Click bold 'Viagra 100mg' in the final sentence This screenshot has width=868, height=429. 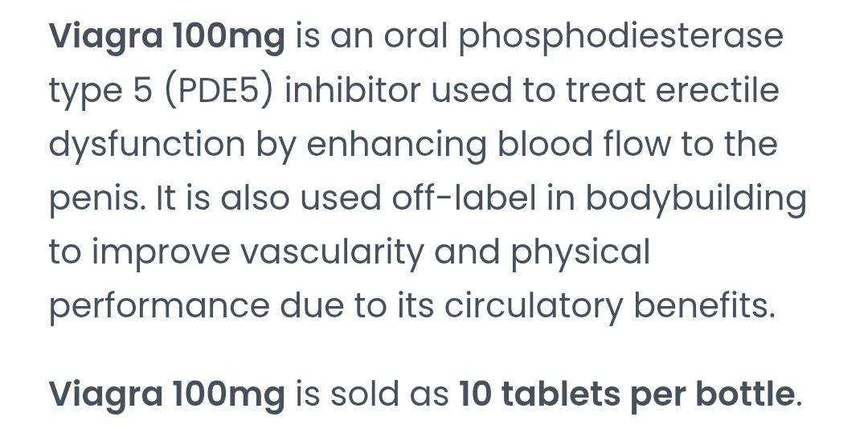[x=167, y=394]
